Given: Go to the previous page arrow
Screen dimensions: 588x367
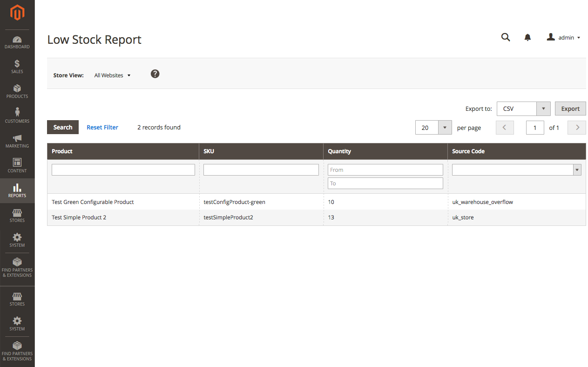Looking at the screenshot, I should click(x=505, y=127).
